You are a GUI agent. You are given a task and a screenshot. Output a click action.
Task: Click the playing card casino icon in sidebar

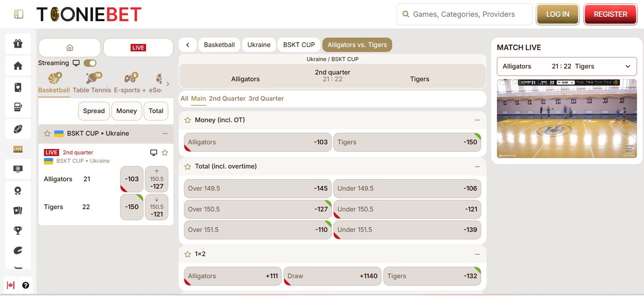[18, 88]
